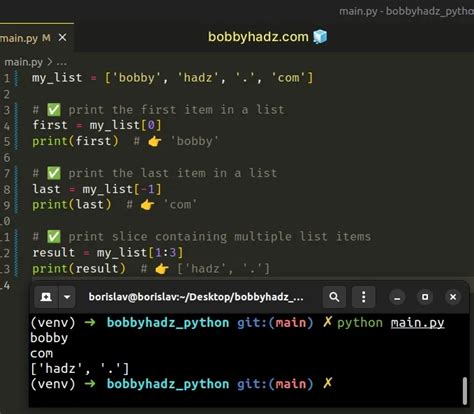Click the breadcrumb ellipsis after main.py
The width and height of the screenshot is (474, 414).
[62, 62]
